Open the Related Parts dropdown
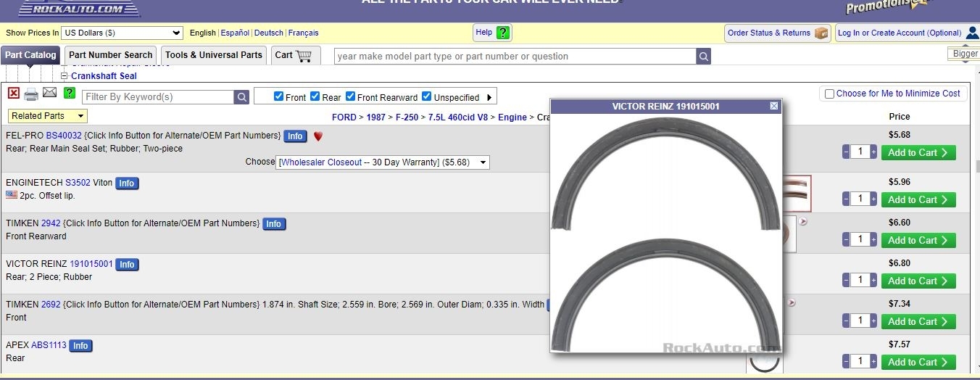This screenshot has width=980, height=380. [48, 116]
